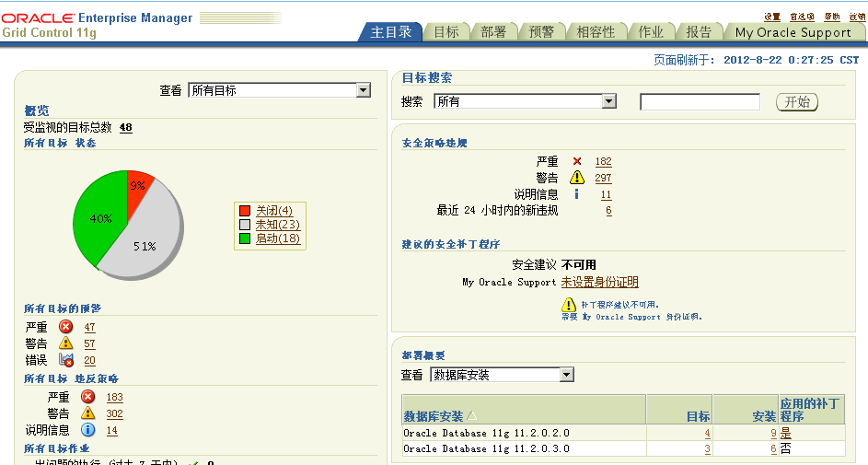Open the 11 security information link

coord(607,194)
